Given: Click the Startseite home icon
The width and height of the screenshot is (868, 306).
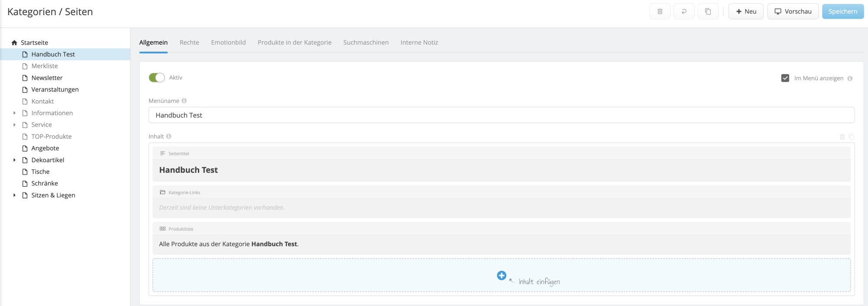Looking at the screenshot, I should (x=14, y=42).
